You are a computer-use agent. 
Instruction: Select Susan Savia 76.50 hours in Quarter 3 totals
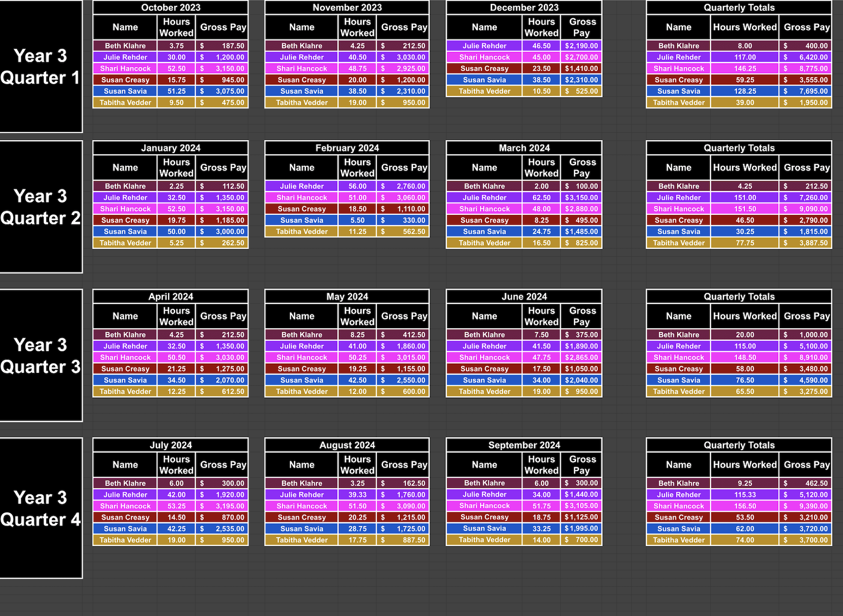pyautogui.click(x=745, y=380)
